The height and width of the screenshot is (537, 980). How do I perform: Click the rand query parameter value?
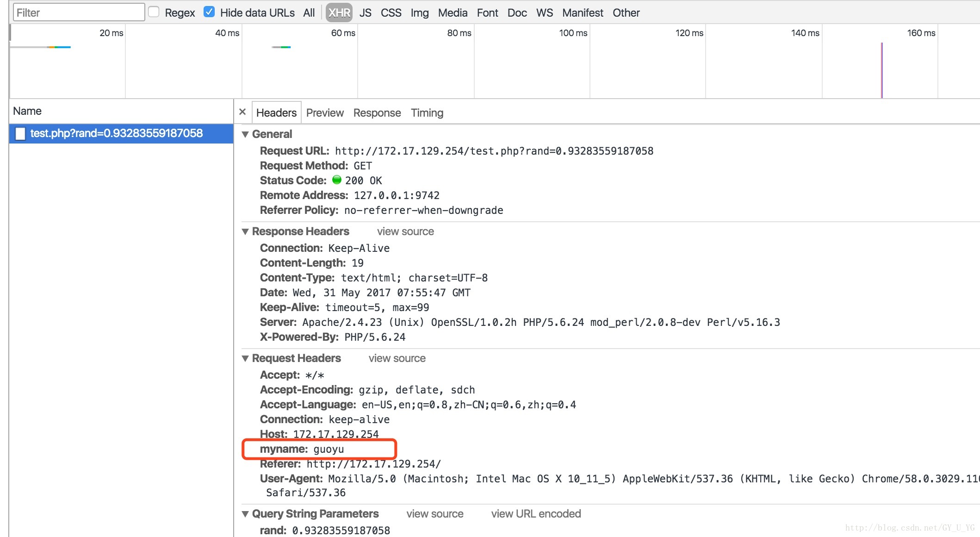[341, 531]
